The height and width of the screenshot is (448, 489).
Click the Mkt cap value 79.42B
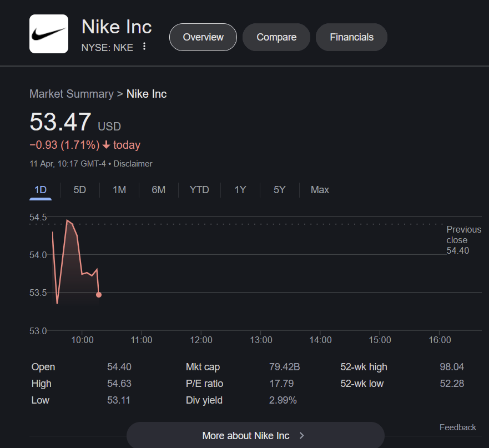pyautogui.click(x=284, y=367)
